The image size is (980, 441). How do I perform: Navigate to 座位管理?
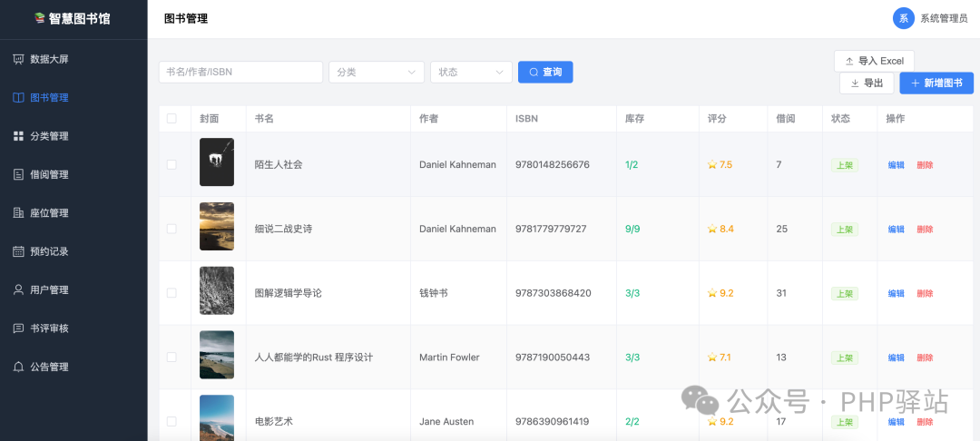pos(73,213)
